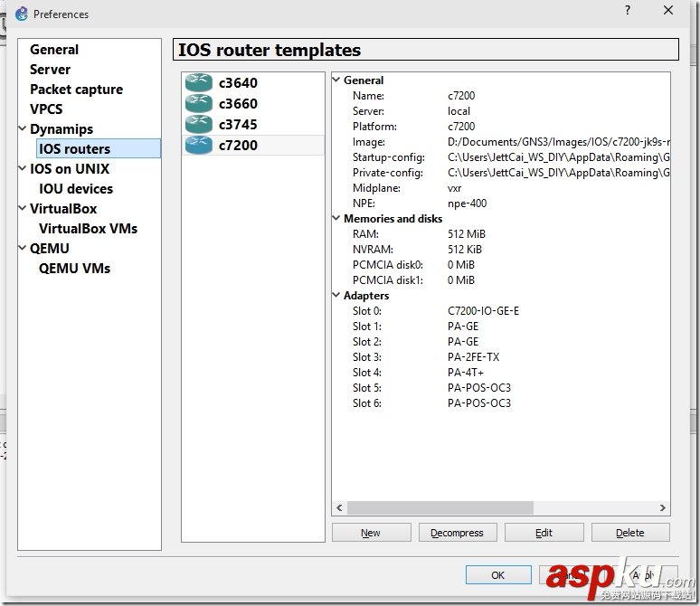Screen dimensions: 700x606
Task: Click the Decompress button
Action: tap(457, 533)
